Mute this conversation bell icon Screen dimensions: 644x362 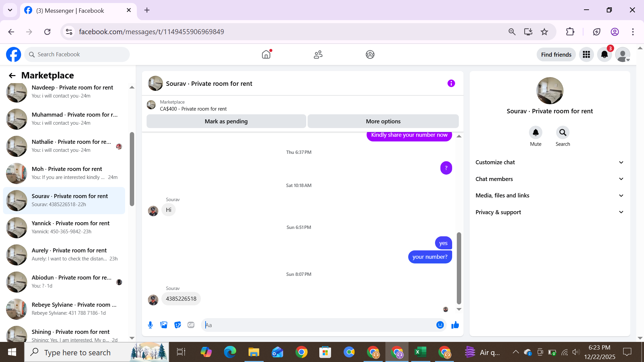536,133
